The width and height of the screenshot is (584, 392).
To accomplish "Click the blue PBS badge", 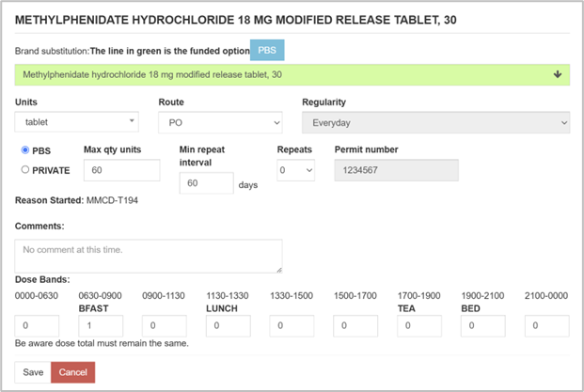I will coord(267,51).
